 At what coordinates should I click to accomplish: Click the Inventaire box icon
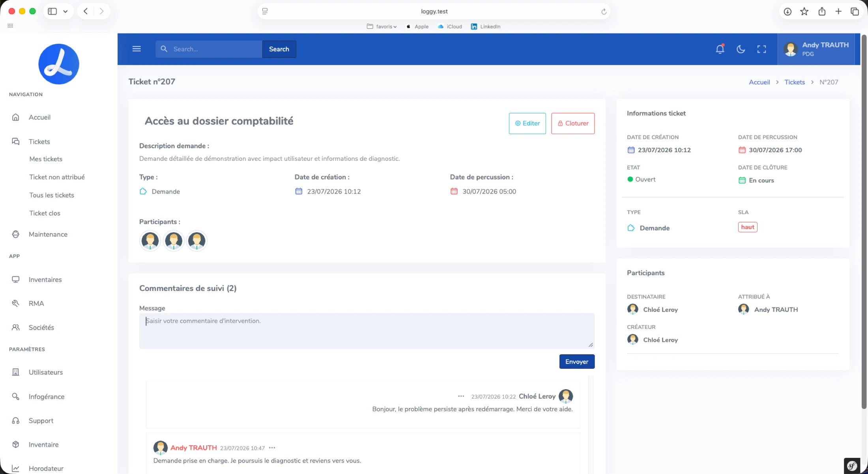point(15,444)
